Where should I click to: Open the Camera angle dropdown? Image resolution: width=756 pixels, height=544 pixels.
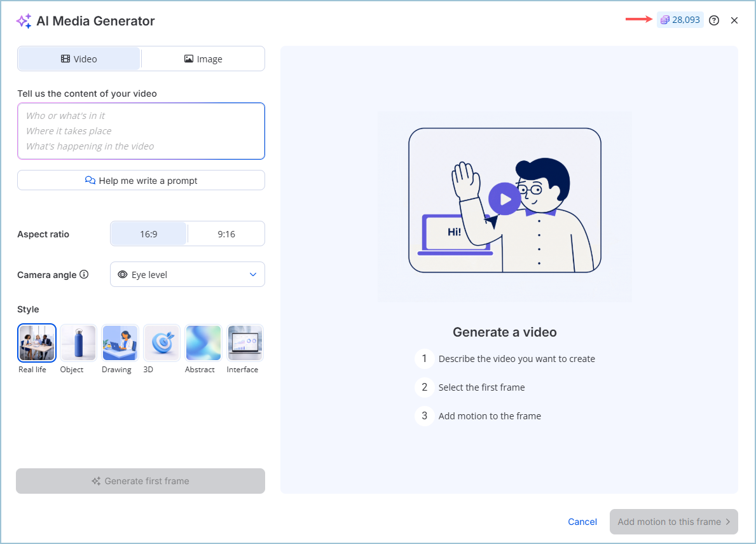[187, 275]
